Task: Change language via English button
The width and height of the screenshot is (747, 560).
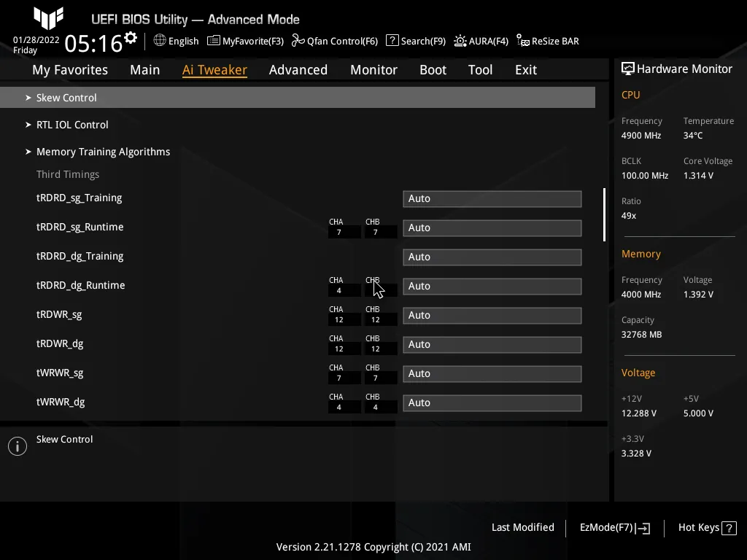Action: [x=183, y=41]
